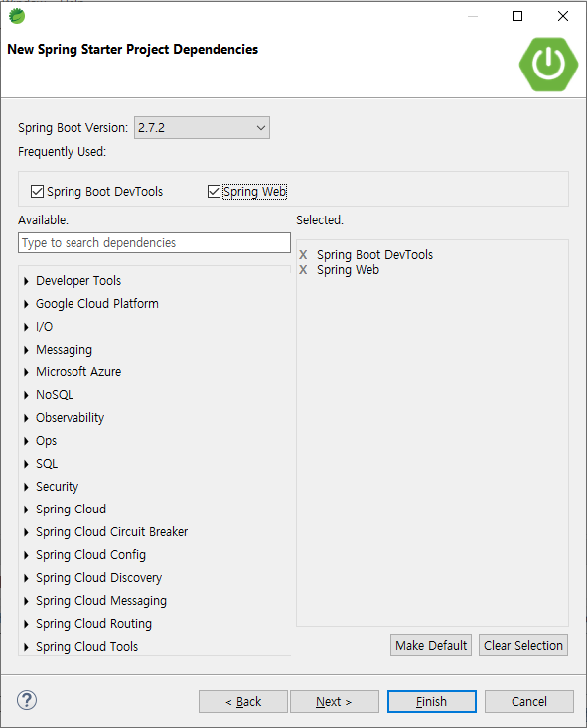Click the Spring Cloud Config label
The width and height of the screenshot is (587, 728).
91,555
